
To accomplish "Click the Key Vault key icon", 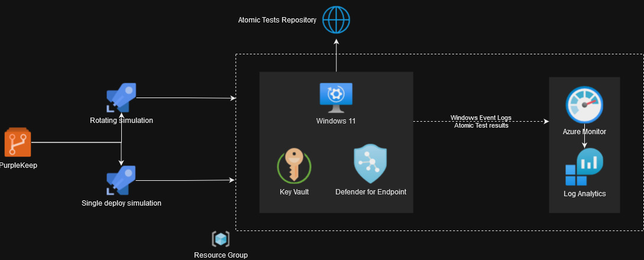I will [294, 165].
